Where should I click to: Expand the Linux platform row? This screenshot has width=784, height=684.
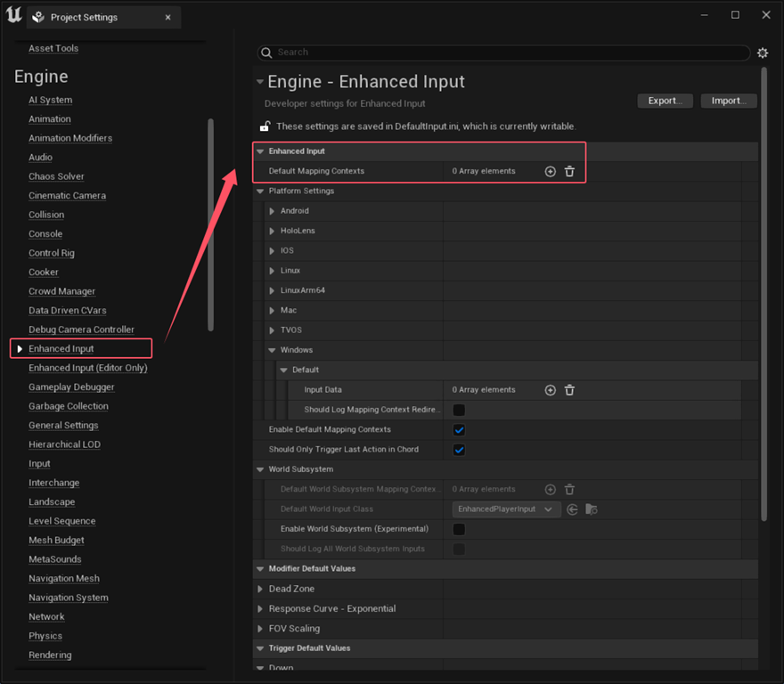[x=272, y=271]
